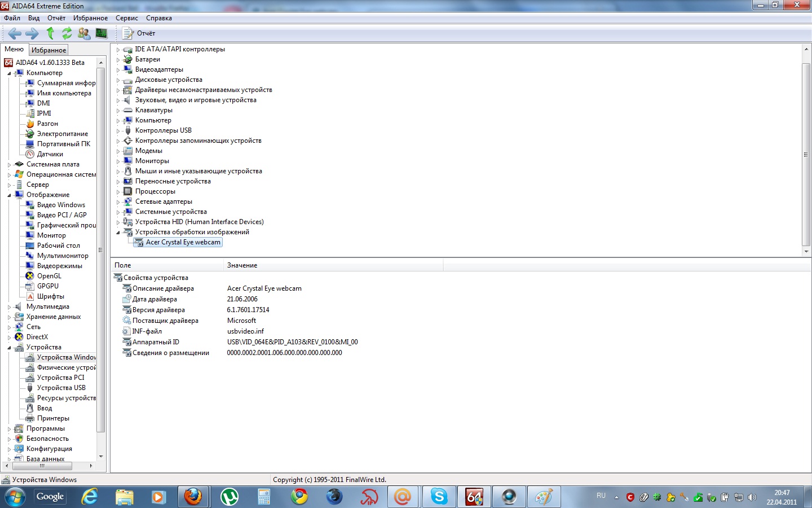The height and width of the screenshot is (508, 812).
Task: Open the Справка menu
Action: [159, 18]
